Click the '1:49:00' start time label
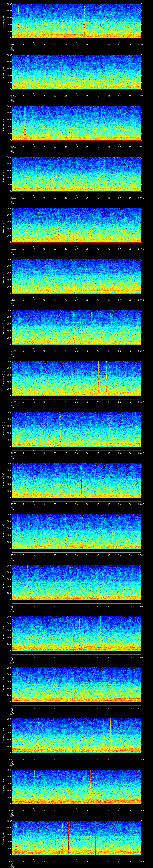Screen dimensions: 153x868 [12, 198]
